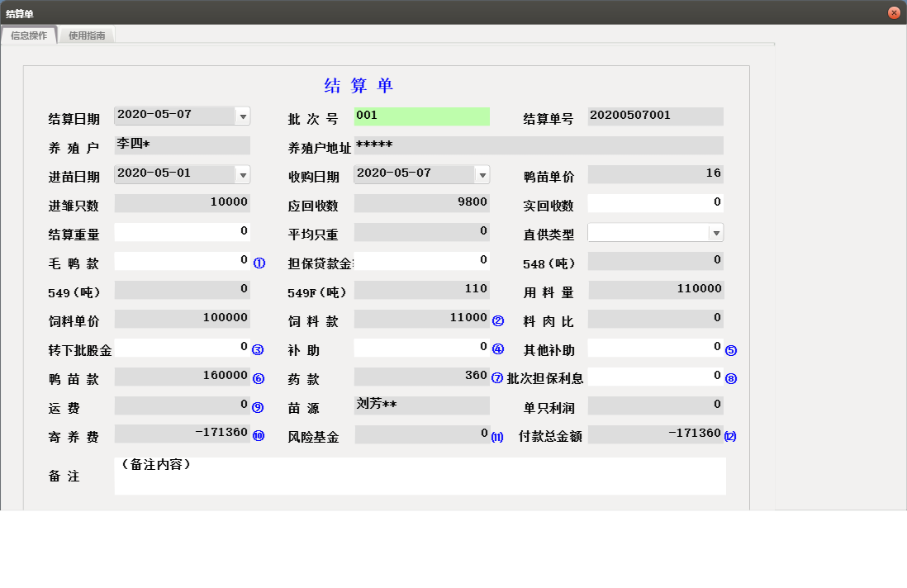Click the circled 8 marker beside 批次担保利息
The image size is (907, 588).
click(x=730, y=379)
